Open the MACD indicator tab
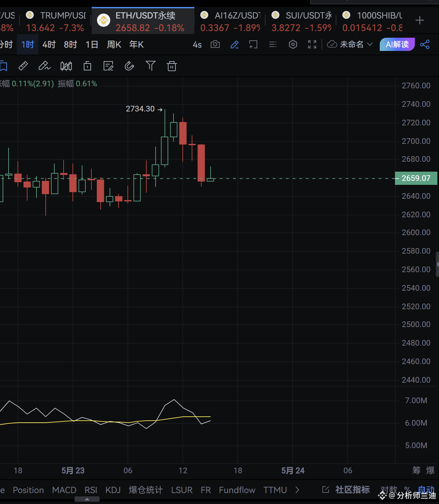The width and height of the screenshot is (439, 504). click(x=64, y=490)
